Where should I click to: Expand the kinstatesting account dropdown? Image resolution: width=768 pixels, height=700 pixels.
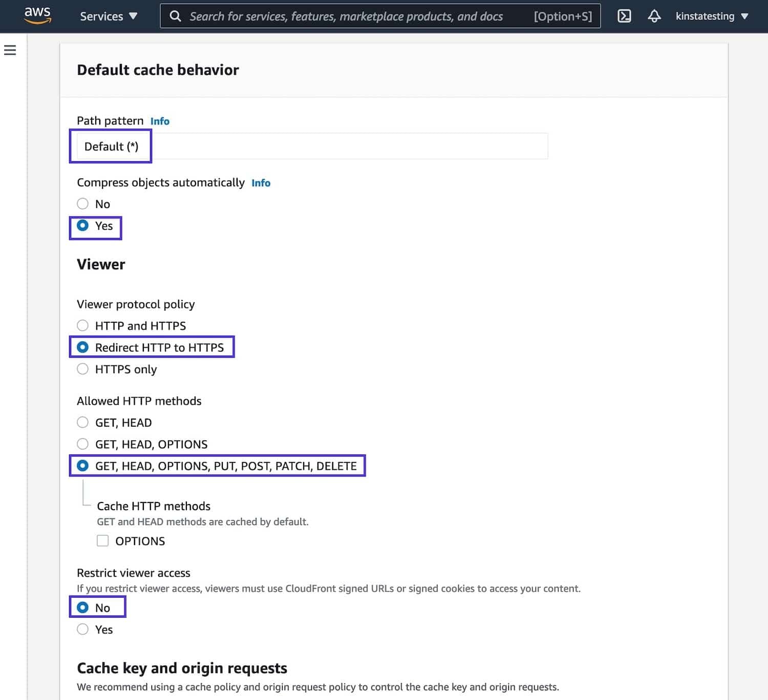pyautogui.click(x=712, y=16)
